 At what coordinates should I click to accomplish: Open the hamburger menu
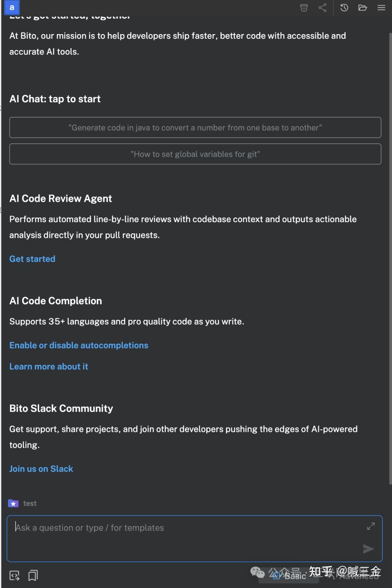(381, 8)
